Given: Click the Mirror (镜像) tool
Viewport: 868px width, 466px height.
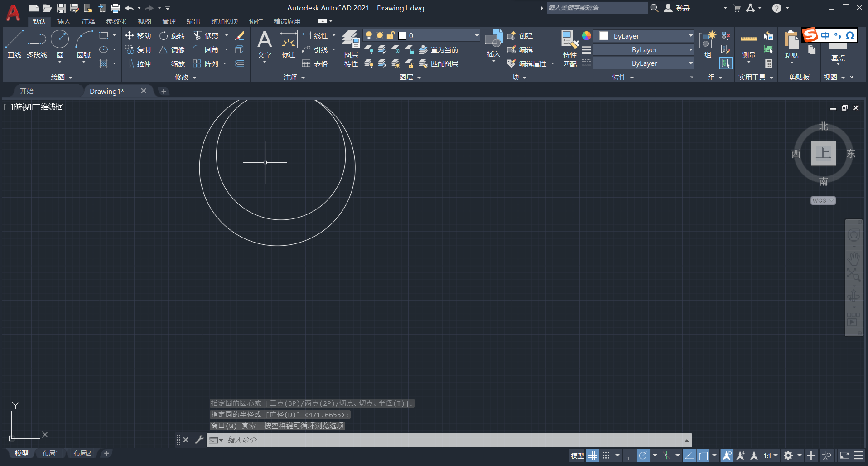Looking at the screenshot, I should 172,49.
